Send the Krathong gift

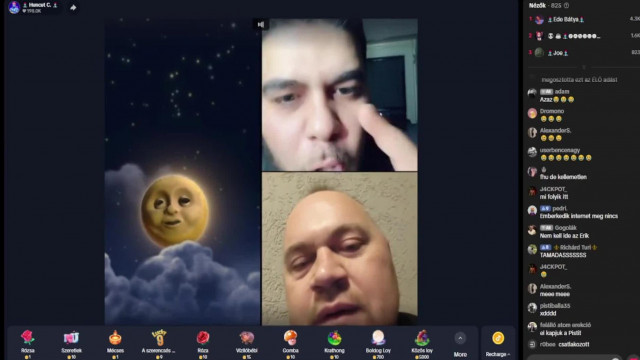[334, 344]
